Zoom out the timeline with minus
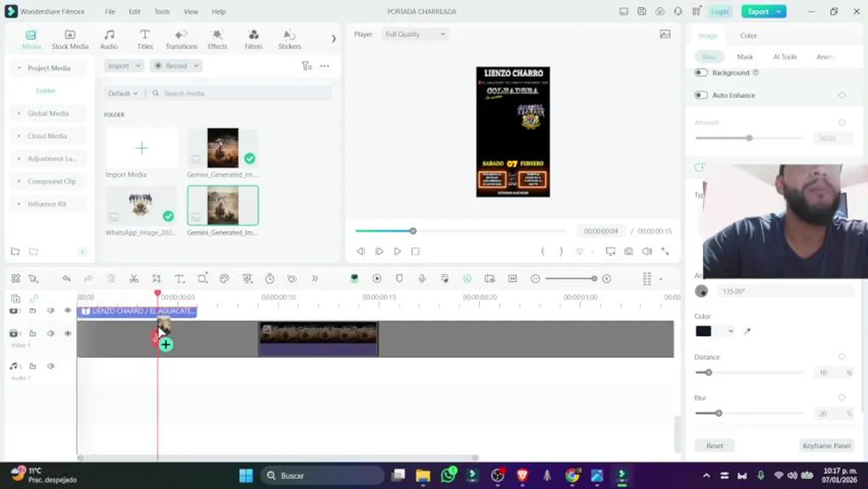The height and width of the screenshot is (489, 868). (535, 278)
